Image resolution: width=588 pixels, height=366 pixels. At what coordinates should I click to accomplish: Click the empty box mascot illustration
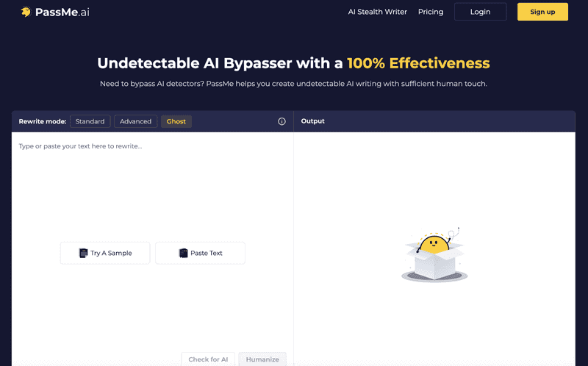pos(434,254)
